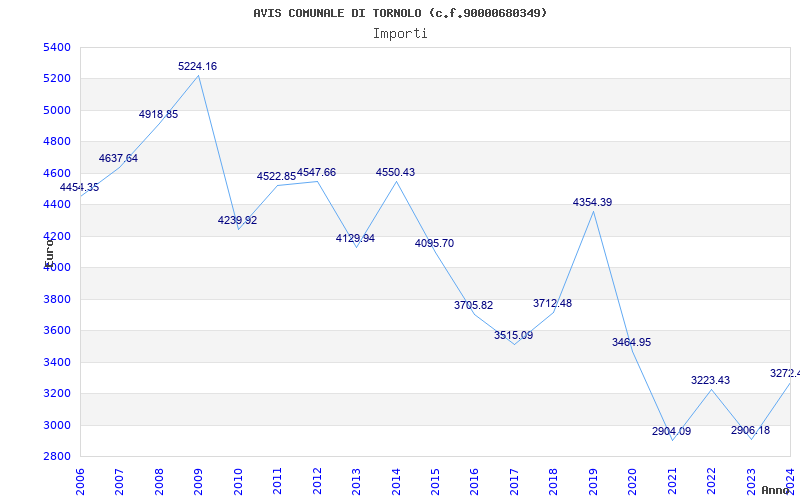This screenshot has height=500, width=800.
Task: Click the 2022 year axis label
Action: click(711, 482)
